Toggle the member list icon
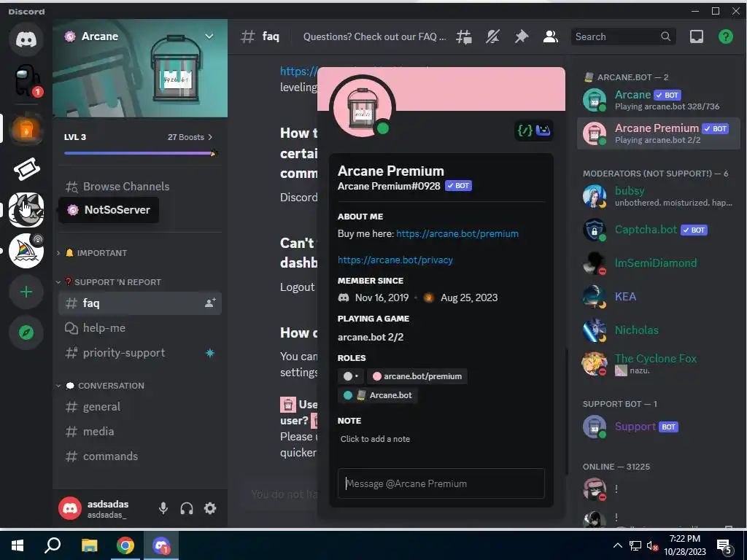Screen dimensions: 747x560 point(550,36)
